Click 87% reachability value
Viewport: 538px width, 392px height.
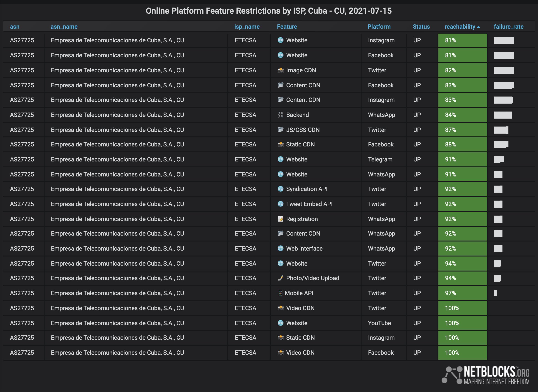pos(450,130)
